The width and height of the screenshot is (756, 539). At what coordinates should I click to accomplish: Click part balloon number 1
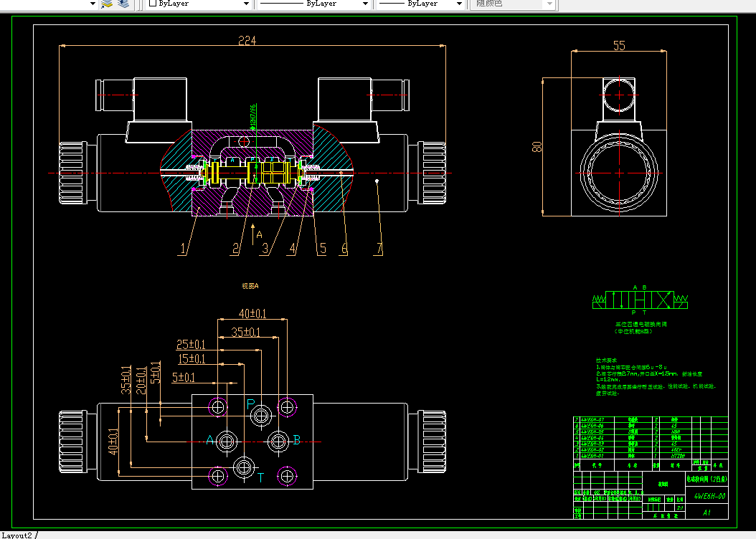click(183, 249)
